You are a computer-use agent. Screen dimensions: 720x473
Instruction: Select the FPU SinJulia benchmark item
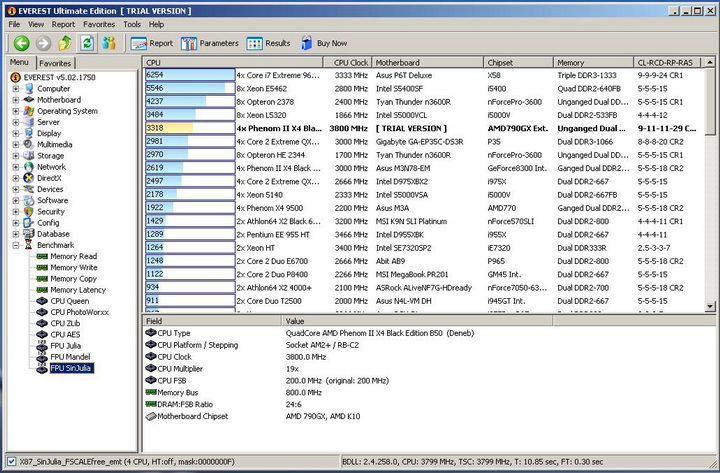(x=71, y=368)
